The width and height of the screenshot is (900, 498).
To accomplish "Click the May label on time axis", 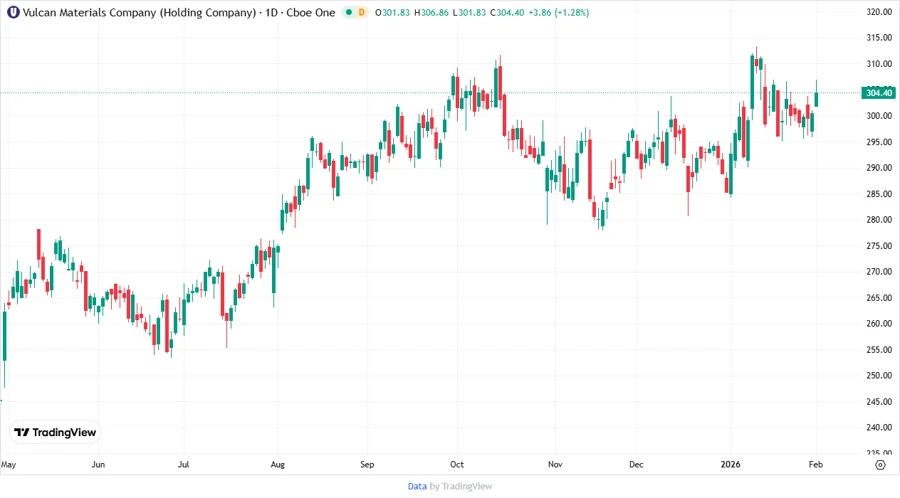I will tap(9, 464).
